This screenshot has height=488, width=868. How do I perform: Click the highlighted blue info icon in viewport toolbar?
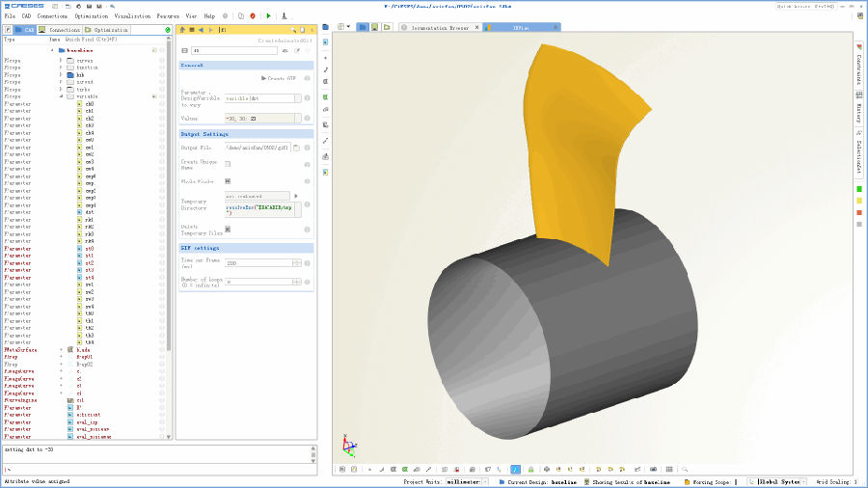(515, 469)
